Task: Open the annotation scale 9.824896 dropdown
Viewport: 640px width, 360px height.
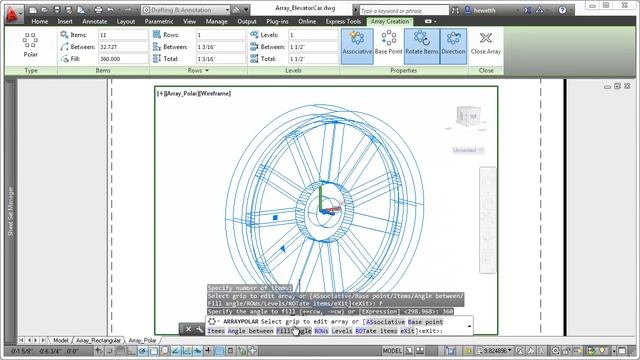Action: pos(497,351)
